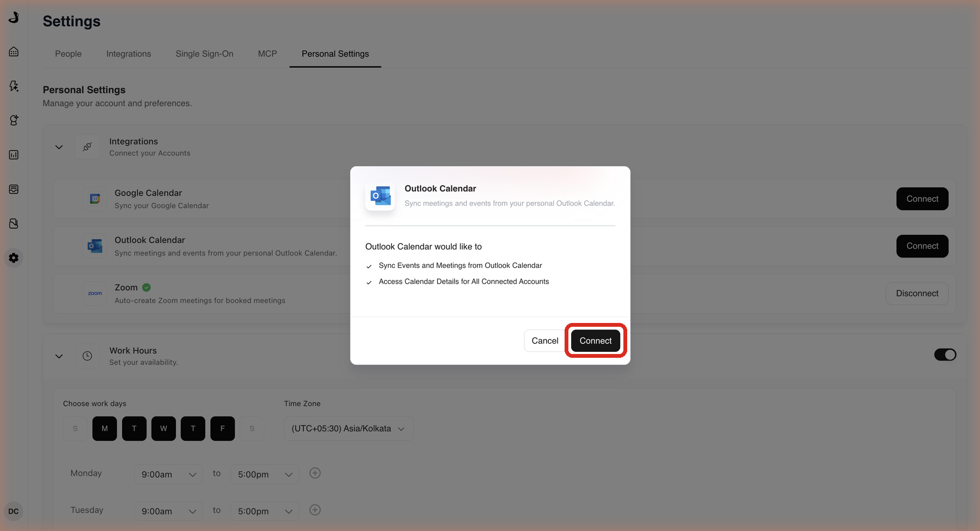Open Tuesday end time dropdown

[x=265, y=511]
